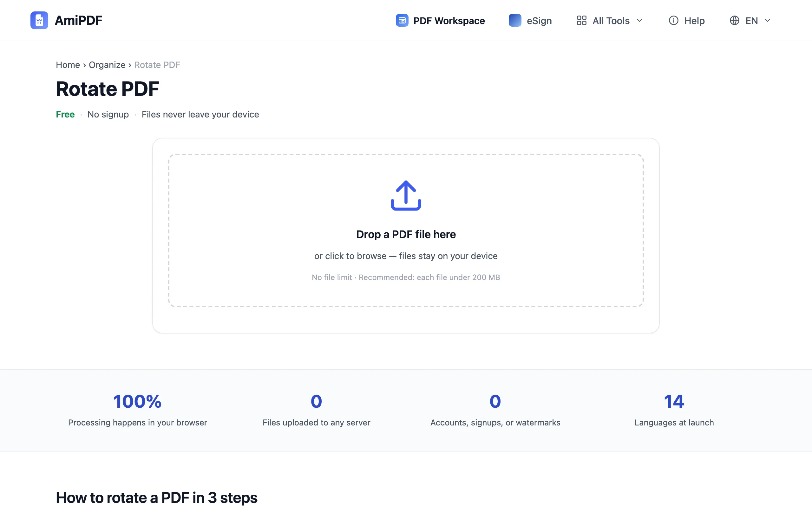812x508 pixels.
Task: Click the Help info circle icon
Action: pos(673,21)
